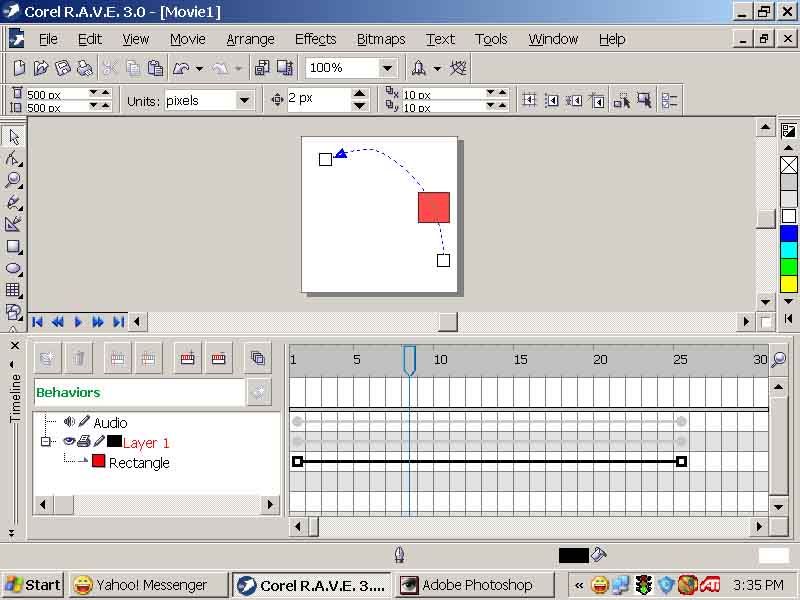800x600 pixels.
Task: Collapse the Layer 1 tree node
Action: (45, 441)
